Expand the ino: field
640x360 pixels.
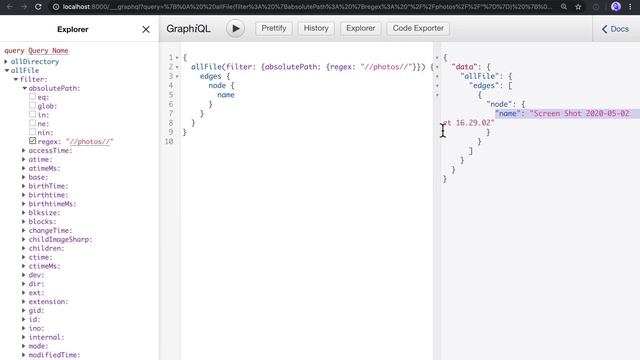(24, 328)
